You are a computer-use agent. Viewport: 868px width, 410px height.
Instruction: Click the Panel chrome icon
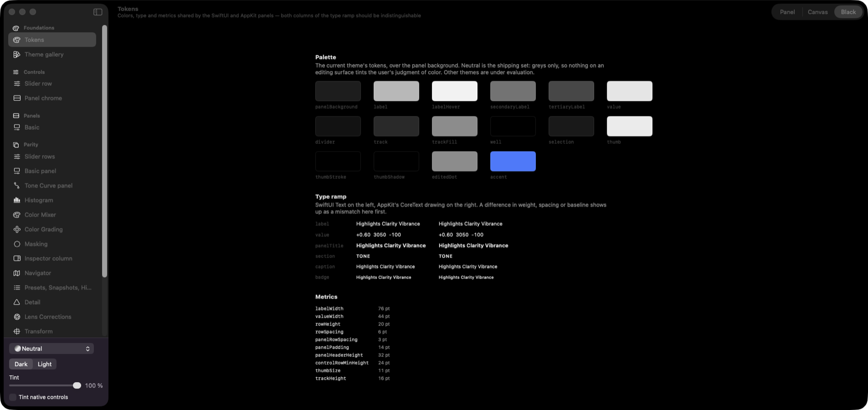(17, 98)
